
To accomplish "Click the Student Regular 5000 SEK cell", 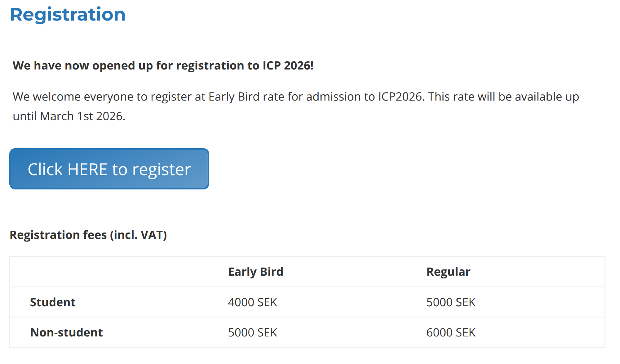I will point(451,302).
